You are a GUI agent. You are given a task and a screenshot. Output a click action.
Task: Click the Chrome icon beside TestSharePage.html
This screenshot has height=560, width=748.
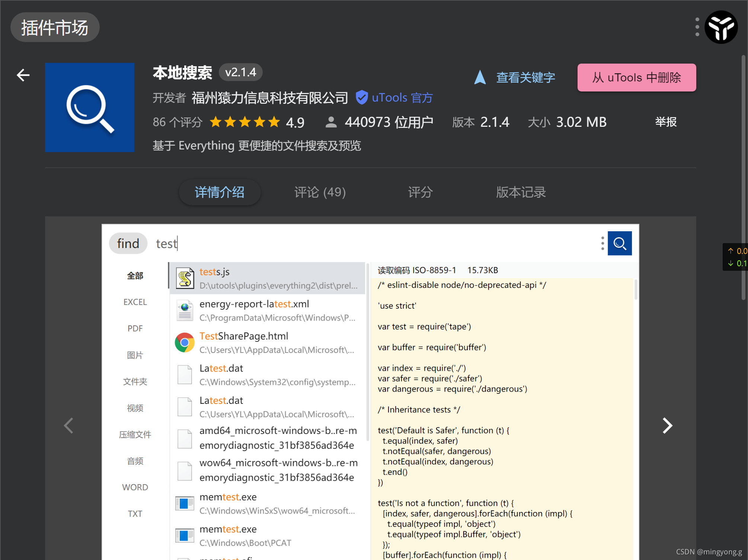point(185,342)
